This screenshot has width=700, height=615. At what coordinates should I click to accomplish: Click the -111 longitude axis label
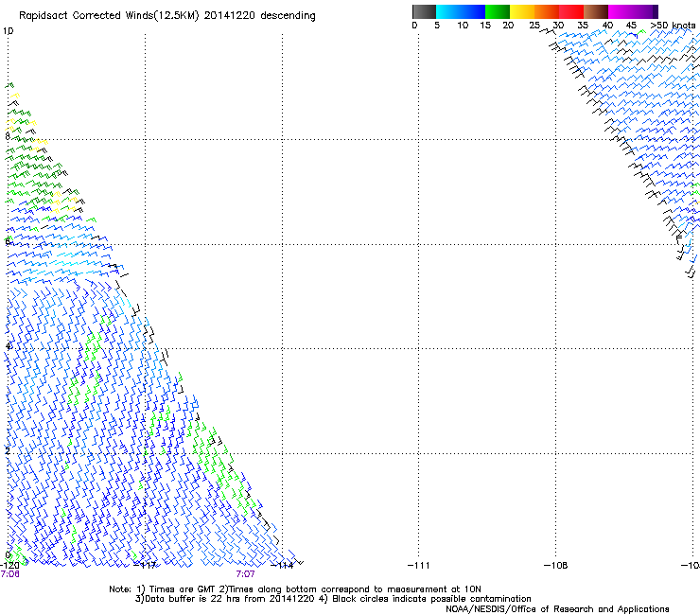[x=418, y=566]
